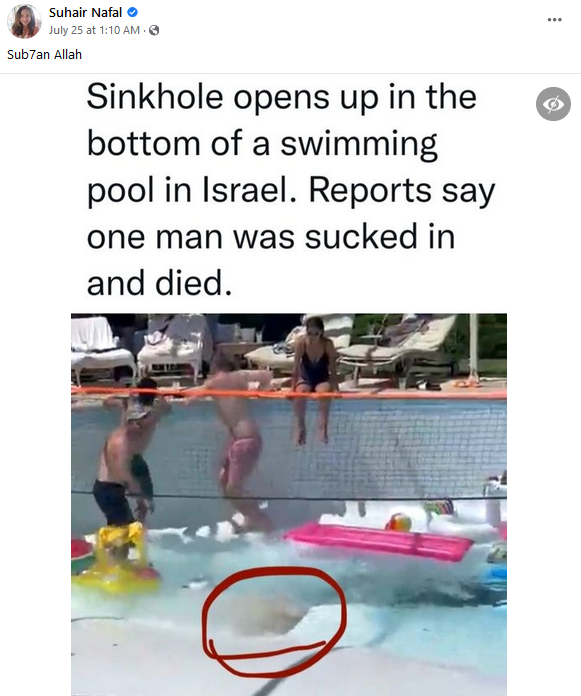Click the orange band atop the net
Screen dimensions: 581x696
click(289, 393)
